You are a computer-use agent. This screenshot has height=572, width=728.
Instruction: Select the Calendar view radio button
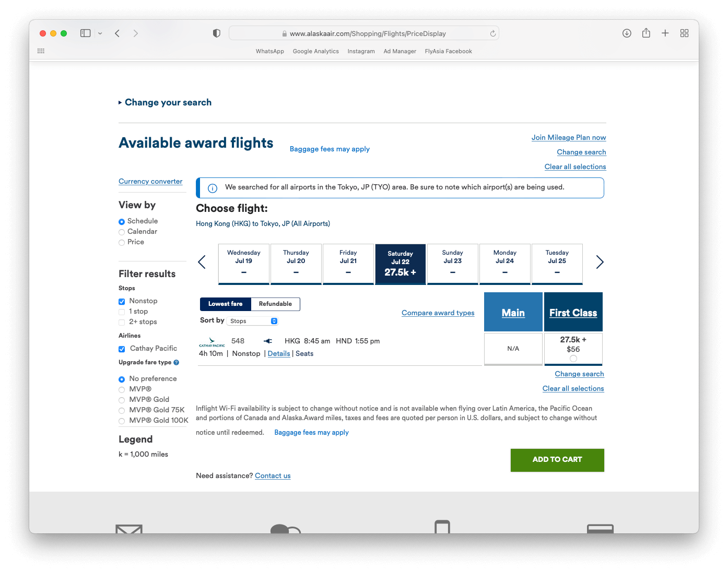122,232
